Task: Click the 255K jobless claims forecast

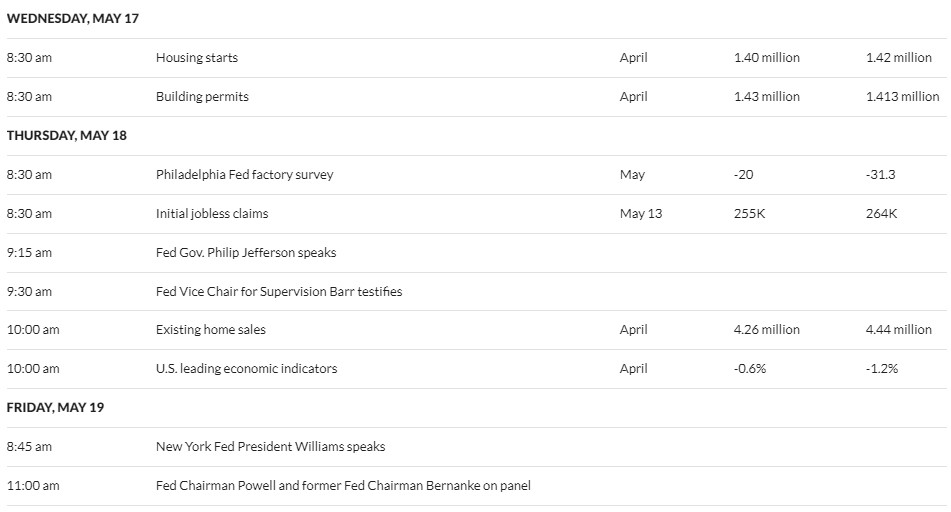Action: coord(750,214)
